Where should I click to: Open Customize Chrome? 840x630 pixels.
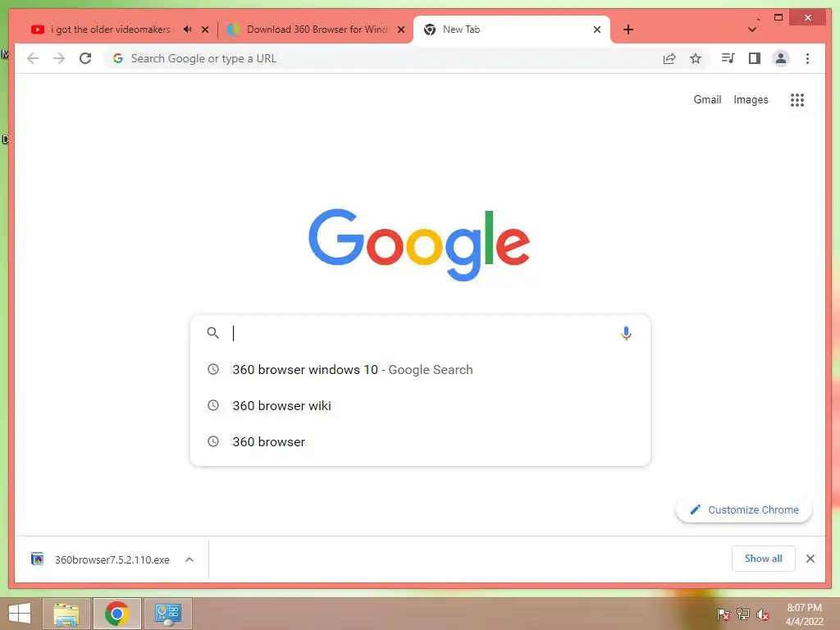(744, 510)
